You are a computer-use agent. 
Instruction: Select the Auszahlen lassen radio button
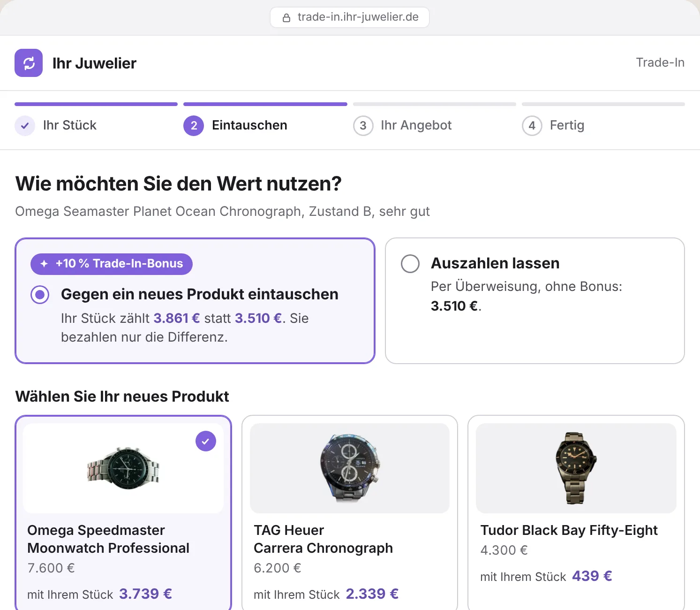410,264
